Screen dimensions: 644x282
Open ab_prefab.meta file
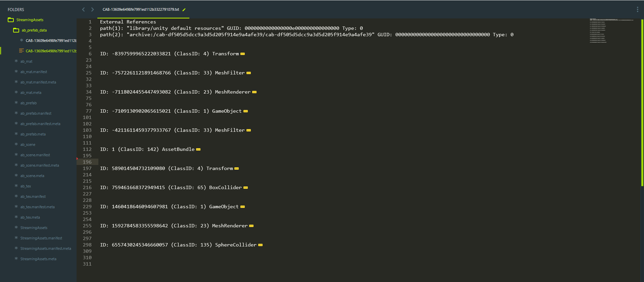coord(33,134)
